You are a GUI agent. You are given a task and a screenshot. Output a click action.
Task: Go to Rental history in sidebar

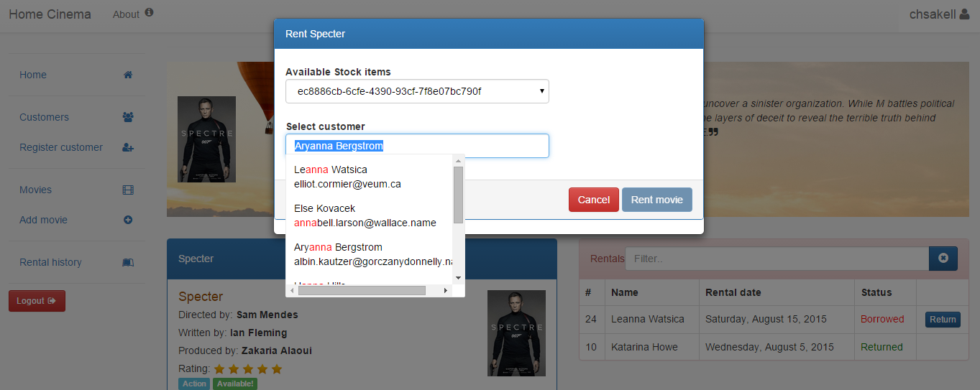point(50,262)
